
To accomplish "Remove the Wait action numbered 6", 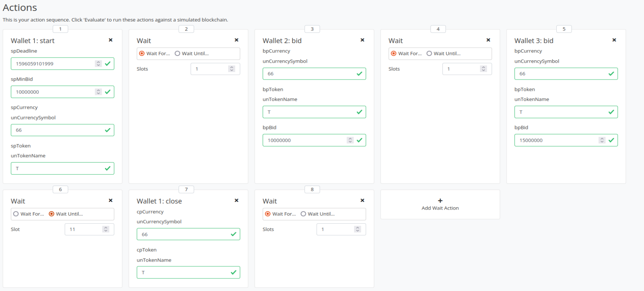I will point(111,201).
